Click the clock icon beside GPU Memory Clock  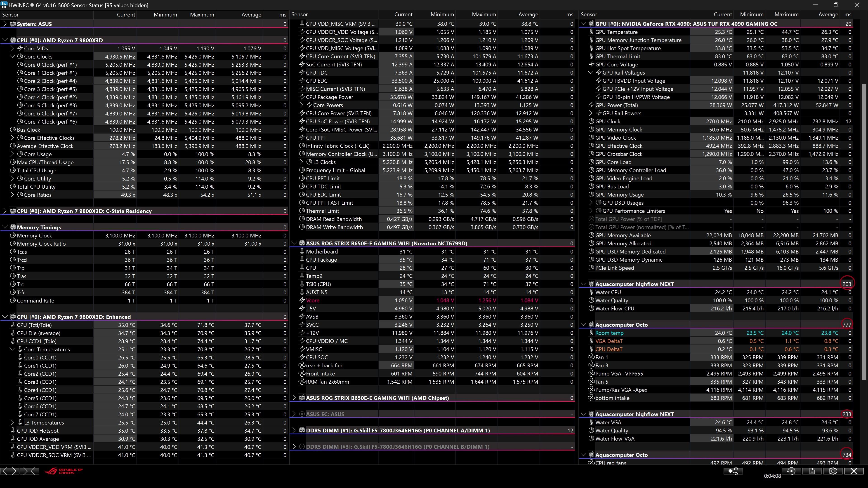click(591, 130)
